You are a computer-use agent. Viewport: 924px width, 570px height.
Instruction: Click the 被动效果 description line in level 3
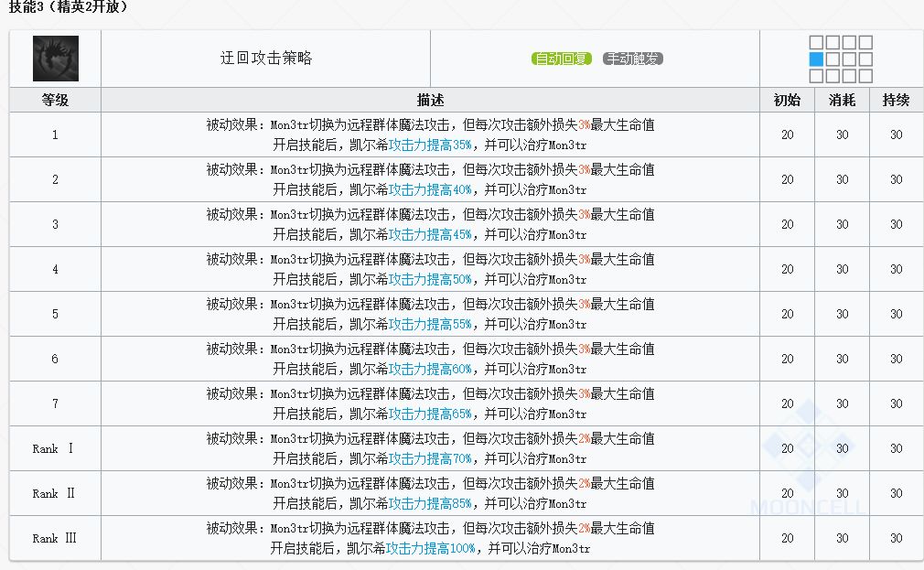430,215
